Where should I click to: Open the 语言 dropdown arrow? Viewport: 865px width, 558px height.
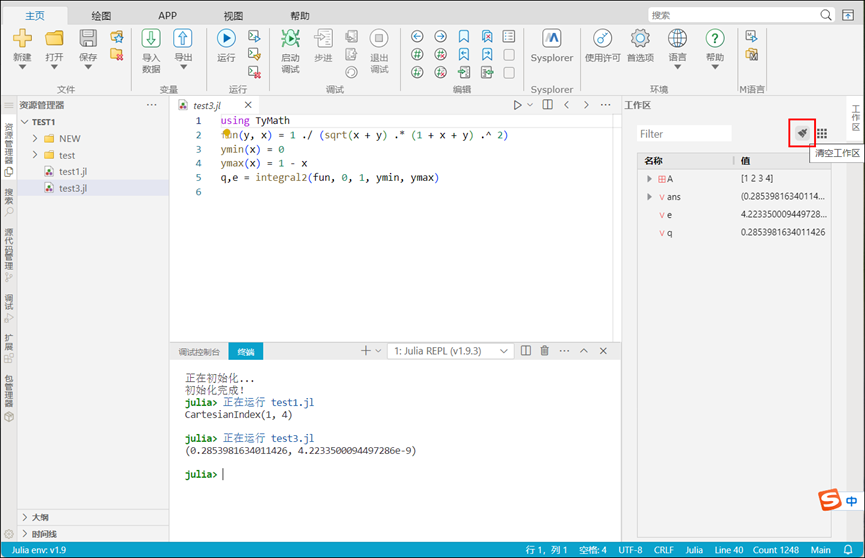click(677, 67)
